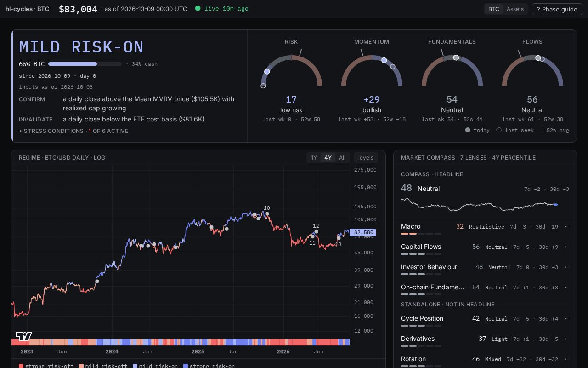Click chart event marker 13

[x=339, y=238]
